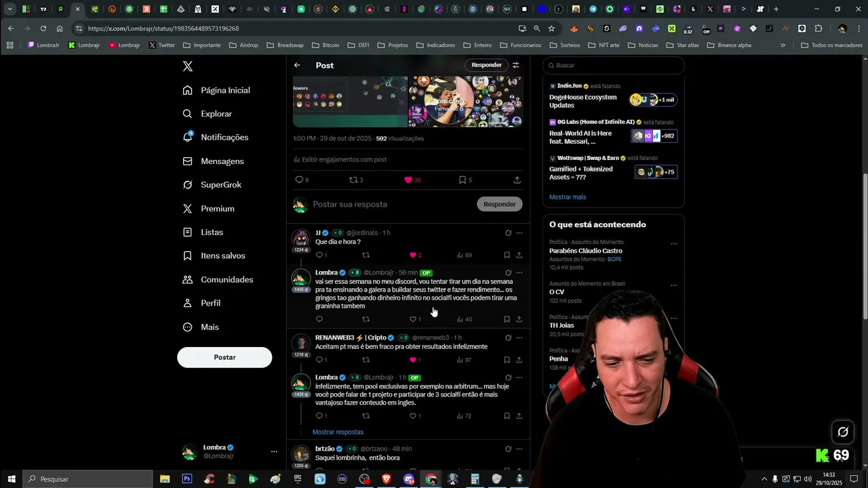Screen dimensions: 868x488
Task: Open Premium in the sidebar
Action: point(209,209)
